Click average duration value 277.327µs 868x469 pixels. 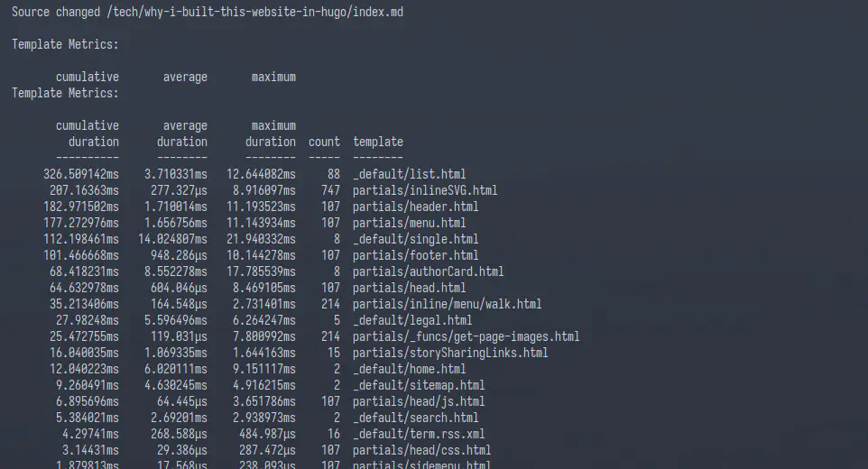pos(180,190)
